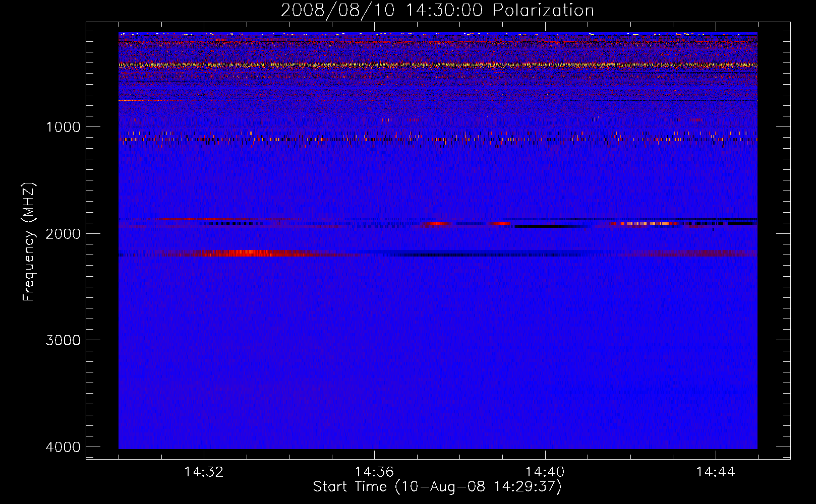Click the 2000 frequency tick label

[64, 233]
